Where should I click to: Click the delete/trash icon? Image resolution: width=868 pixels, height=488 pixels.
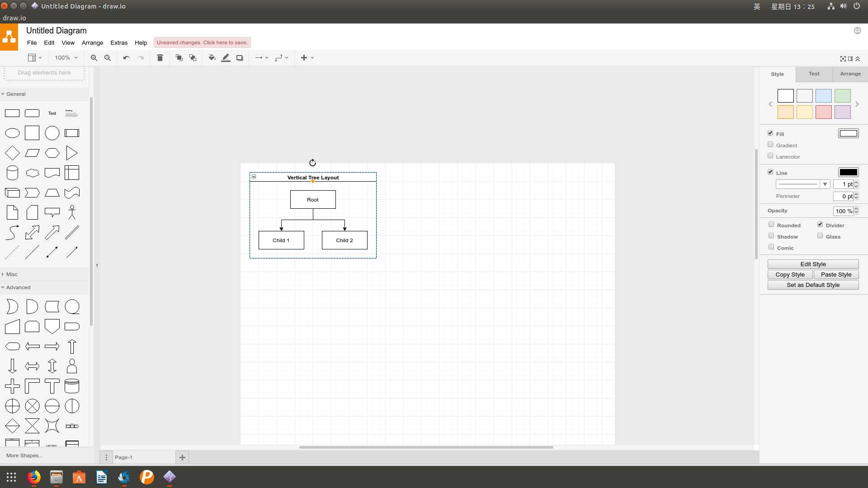(x=159, y=58)
